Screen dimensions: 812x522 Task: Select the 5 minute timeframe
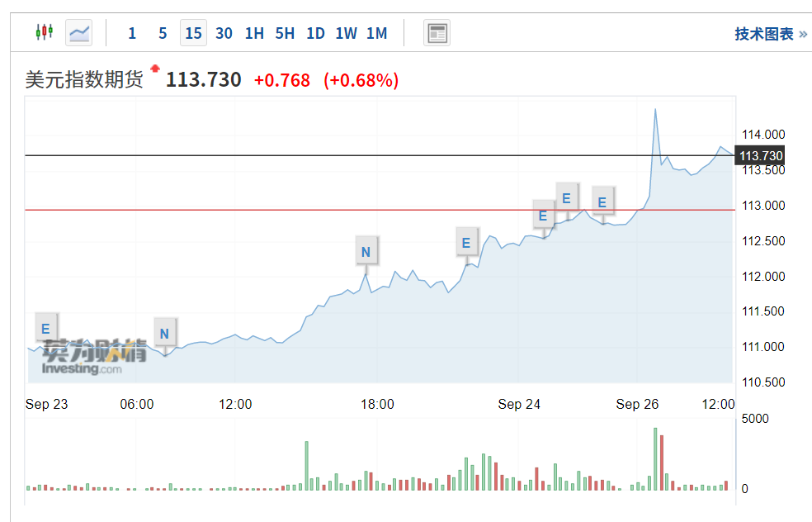[x=163, y=33]
